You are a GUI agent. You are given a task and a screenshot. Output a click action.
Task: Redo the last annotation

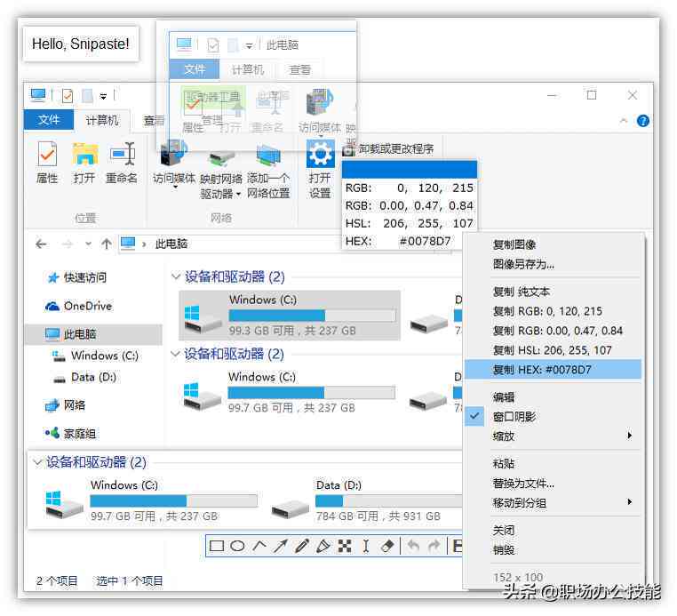(434, 546)
